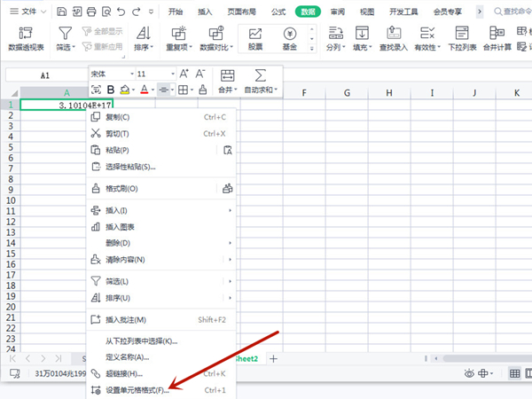
Task: Click the print preview icon
Action: (106, 12)
